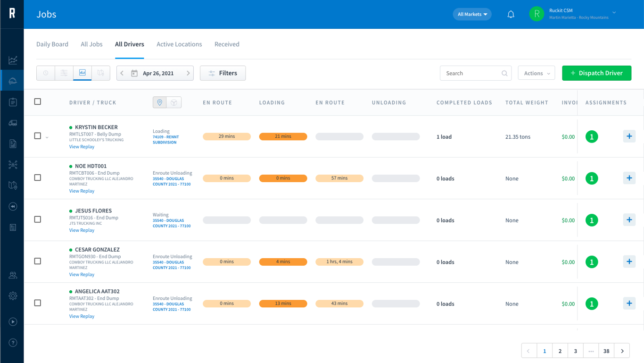This screenshot has width=644, height=363.
Task: Switch to the Active Locations tab
Action: 179,44
